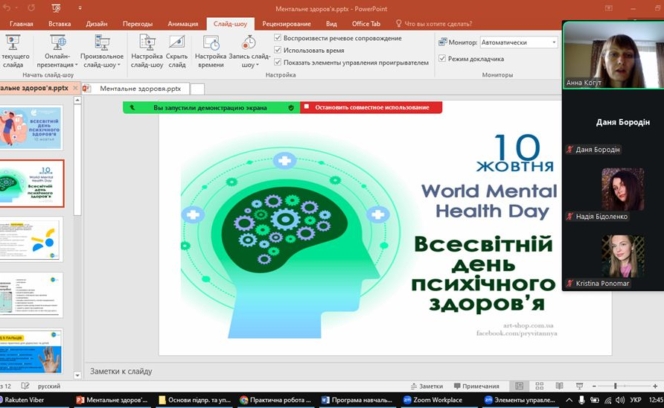Screen dimensions: 664x408
Task: Open Настройка времени rehearsal tool
Action: tap(211, 44)
